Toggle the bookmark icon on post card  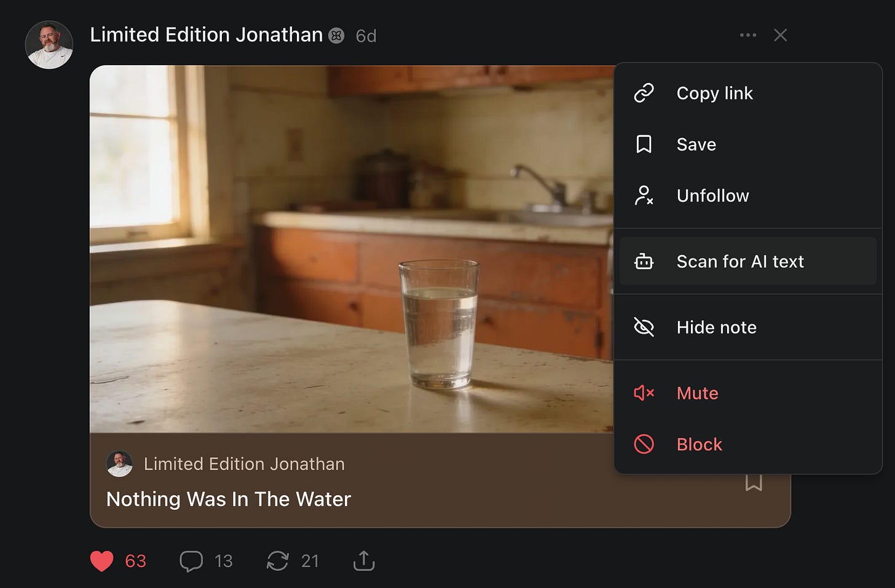[754, 482]
